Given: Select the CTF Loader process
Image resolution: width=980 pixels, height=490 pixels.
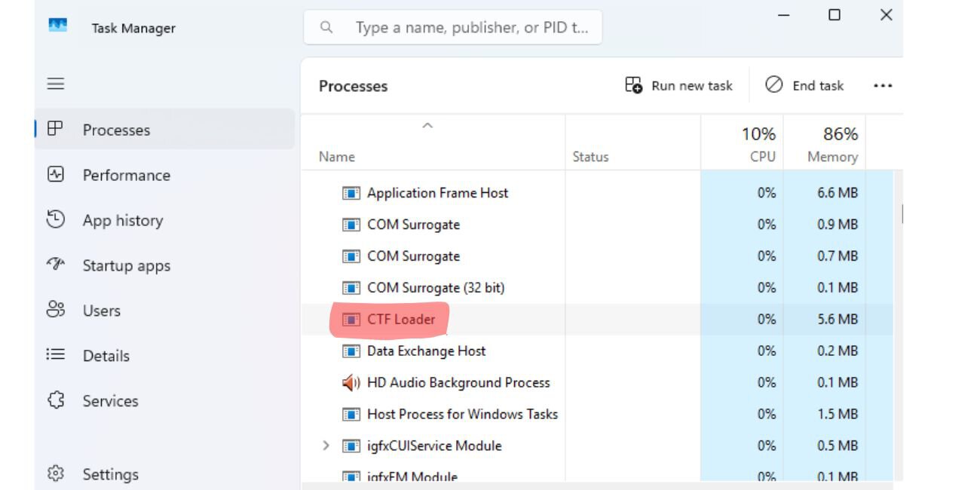Looking at the screenshot, I should coord(597,320).
